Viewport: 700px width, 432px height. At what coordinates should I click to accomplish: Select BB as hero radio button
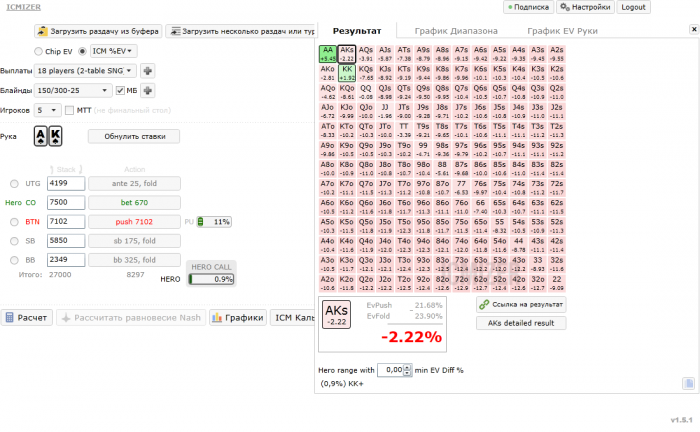pos(14,260)
